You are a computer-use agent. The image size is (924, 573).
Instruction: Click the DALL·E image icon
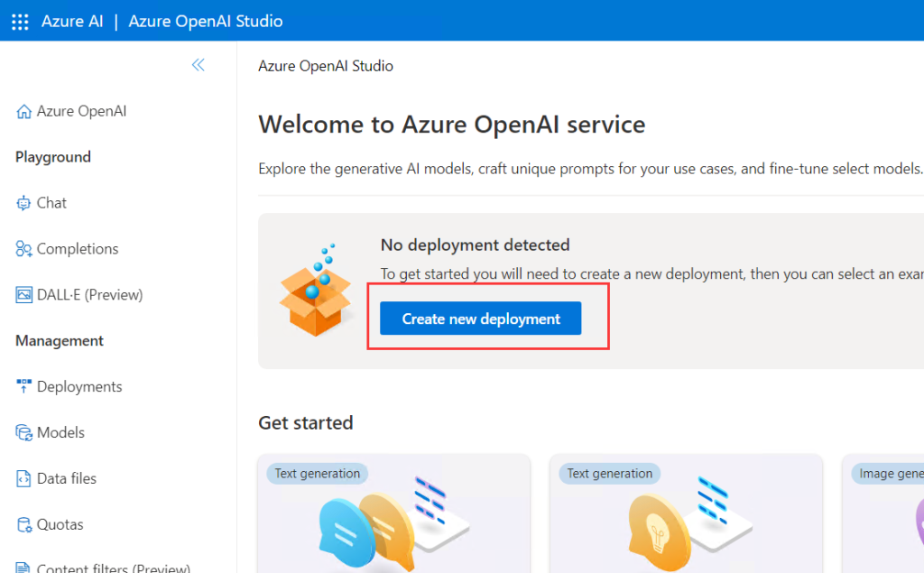pos(24,295)
